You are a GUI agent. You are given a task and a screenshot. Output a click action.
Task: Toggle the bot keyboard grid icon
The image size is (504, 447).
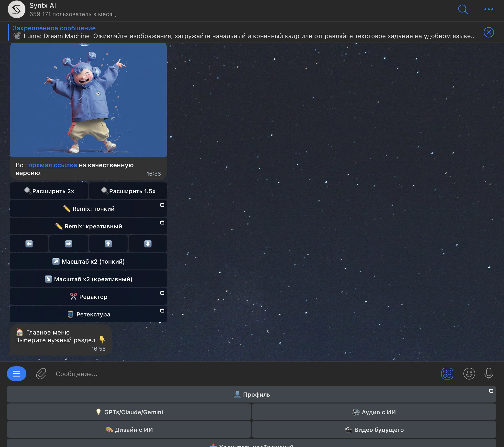(x=447, y=373)
